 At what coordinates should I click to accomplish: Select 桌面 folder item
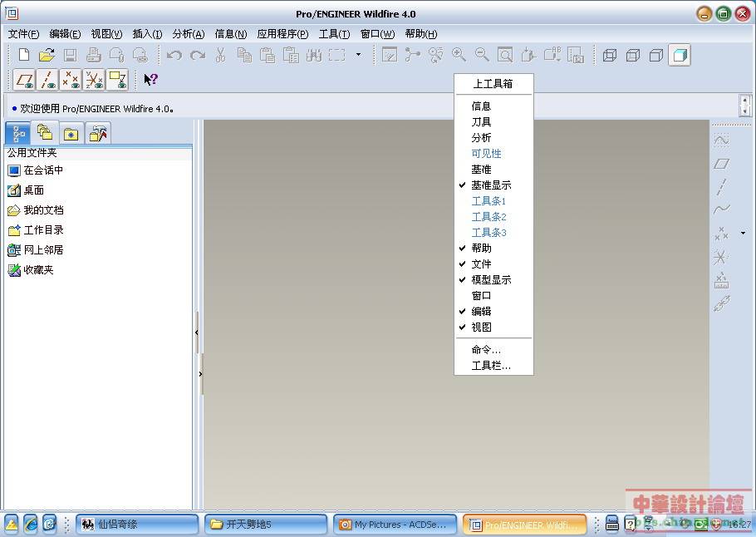[x=26, y=190]
